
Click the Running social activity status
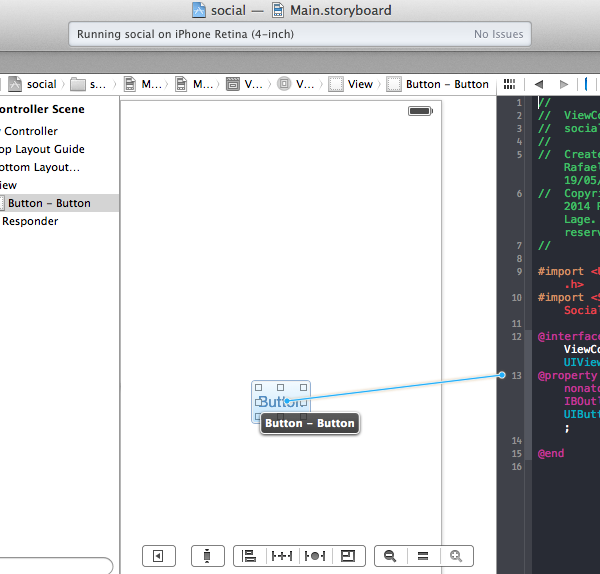tap(185, 34)
